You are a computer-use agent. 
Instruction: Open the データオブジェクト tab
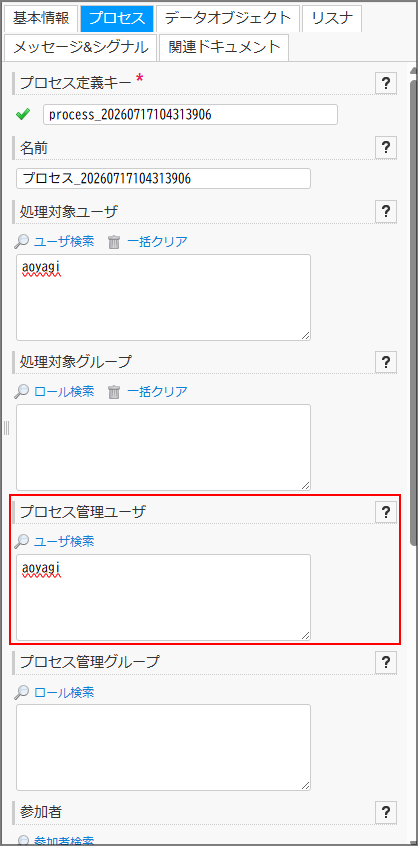(x=228, y=18)
